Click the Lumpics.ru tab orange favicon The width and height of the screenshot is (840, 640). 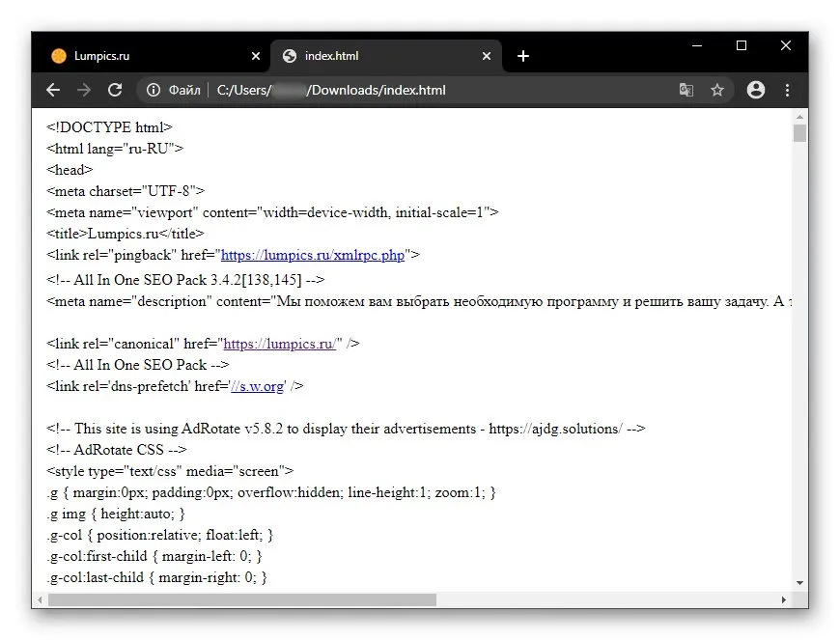coord(58,56)
